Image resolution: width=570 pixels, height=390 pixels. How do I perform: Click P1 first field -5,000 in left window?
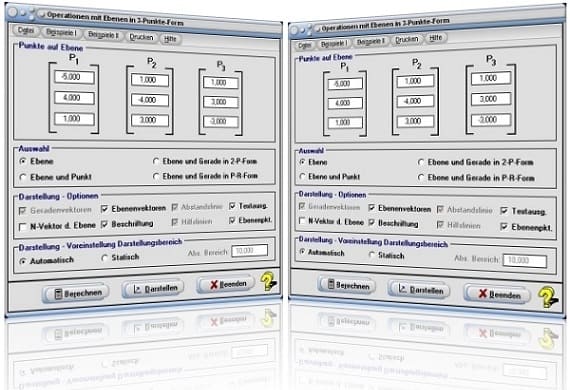(x=75, y=77)
